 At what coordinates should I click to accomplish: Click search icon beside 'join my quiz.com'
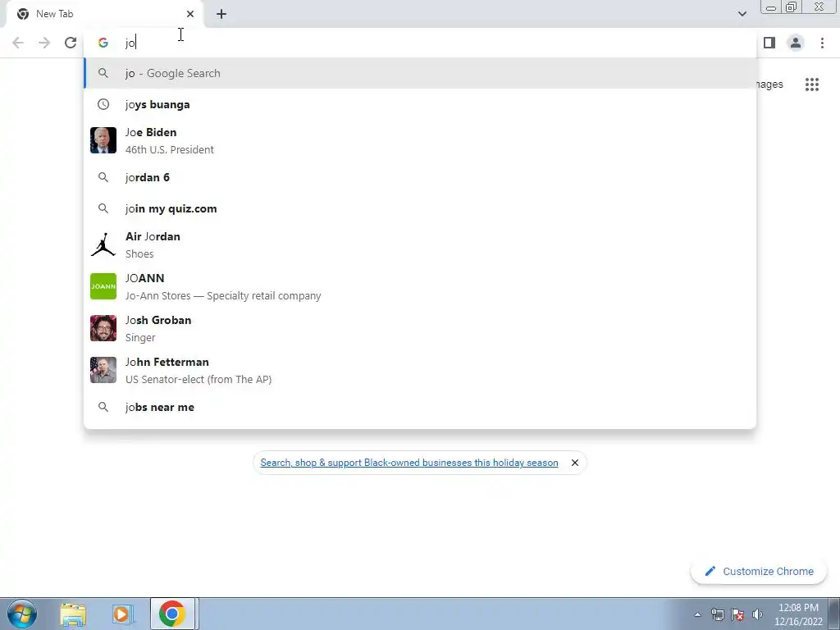pos(103,208)
